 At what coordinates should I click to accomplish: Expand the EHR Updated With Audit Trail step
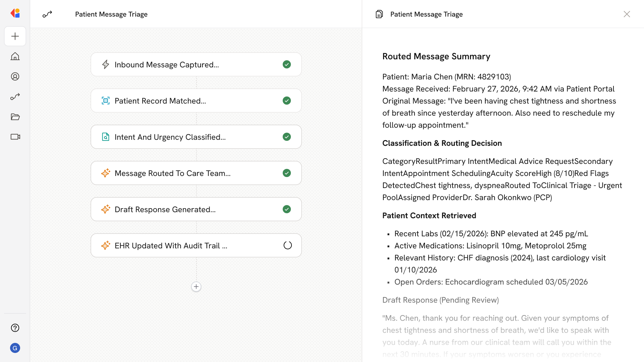[x=171, y=246]
